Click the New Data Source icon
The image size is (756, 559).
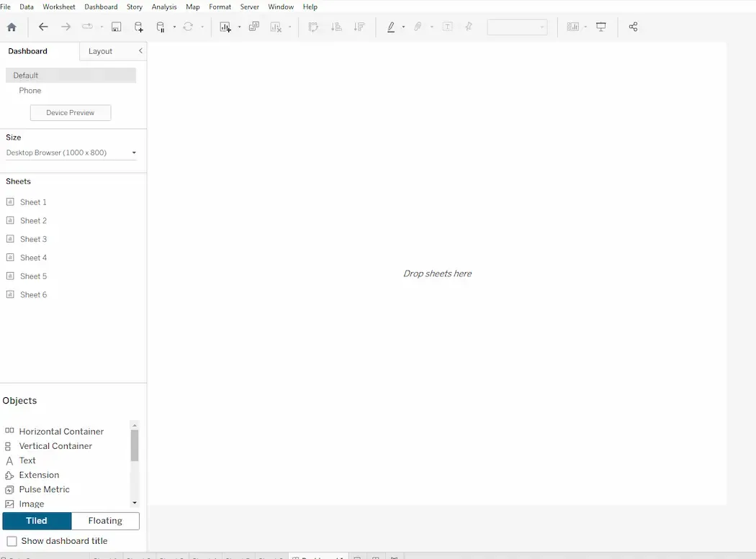tap(138, 27)
